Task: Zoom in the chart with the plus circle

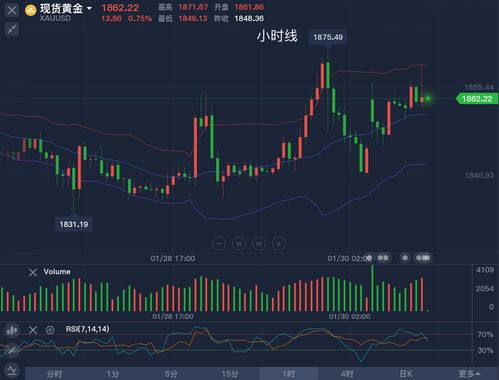Action: (x=279, y=243)
